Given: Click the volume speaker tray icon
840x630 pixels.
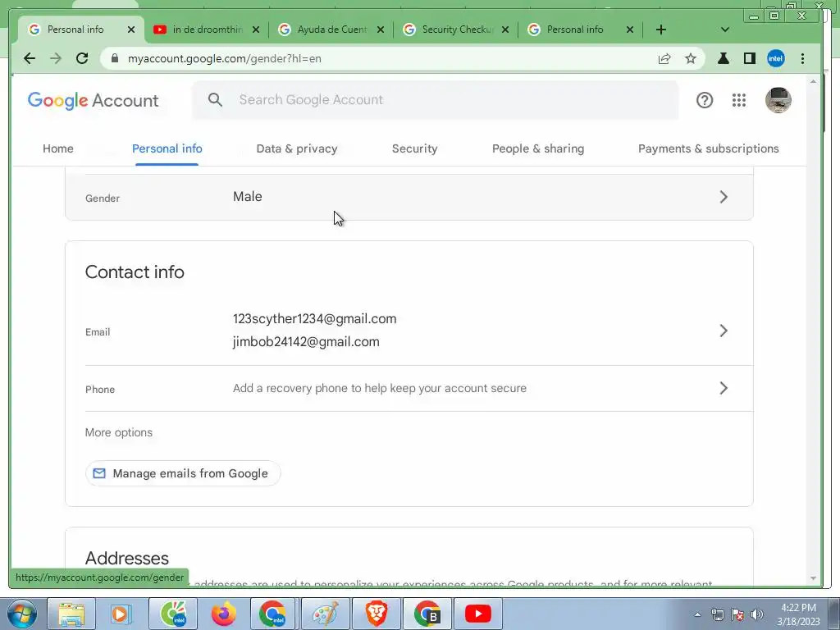Looking at the screenshot, I should coord(757,614).
